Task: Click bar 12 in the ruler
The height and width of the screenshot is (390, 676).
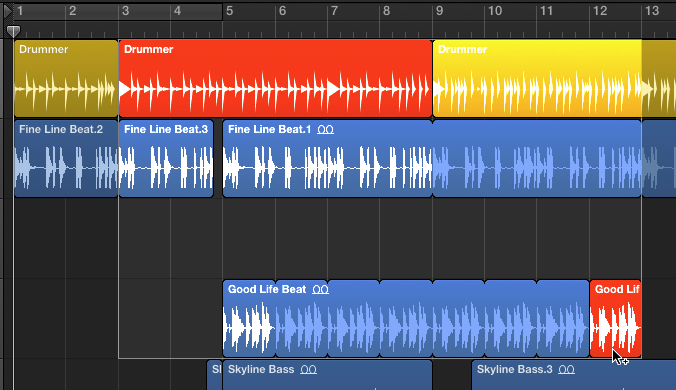Action: pyautogui.click(x=600, y=11)
